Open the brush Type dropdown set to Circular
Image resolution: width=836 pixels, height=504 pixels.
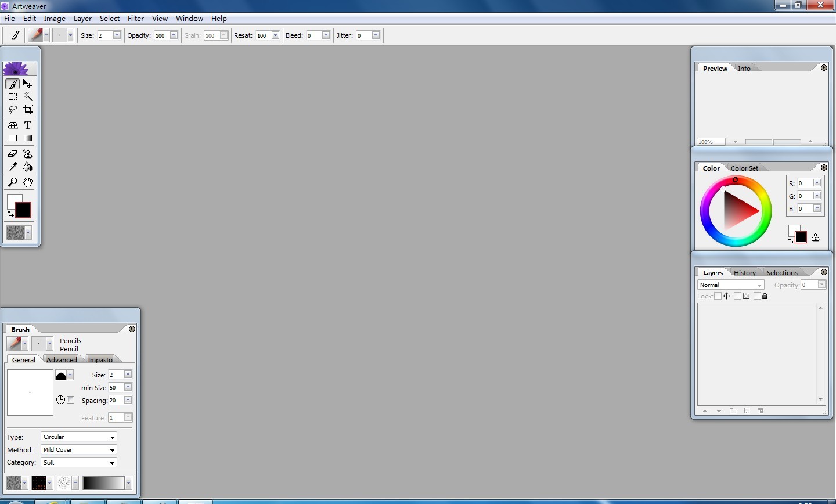pyautogui.click(x=78, y=437)
